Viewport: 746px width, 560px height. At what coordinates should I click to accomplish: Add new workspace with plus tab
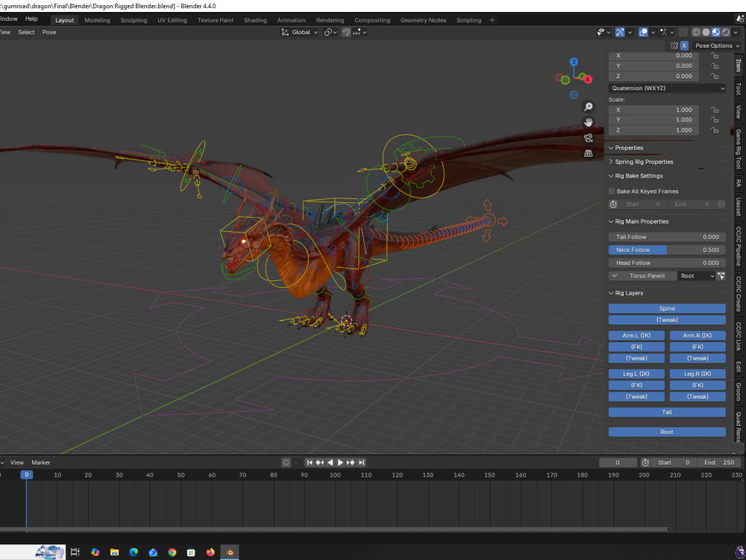click(x=492, y=20)
